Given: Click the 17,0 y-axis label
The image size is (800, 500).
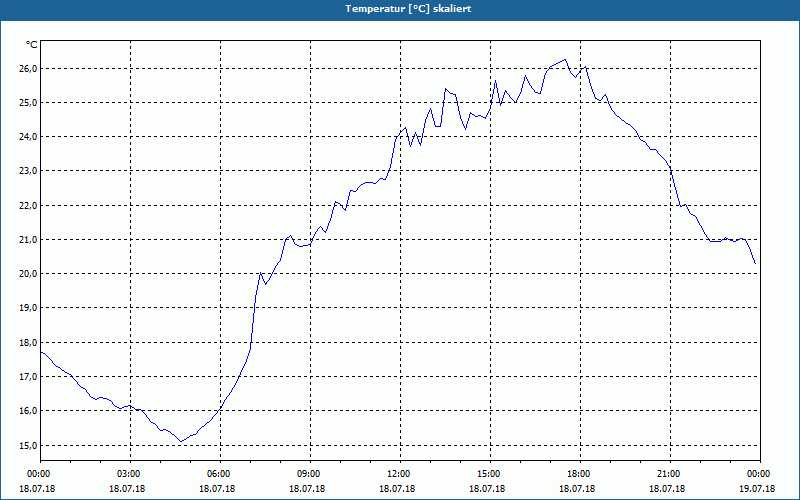Looking at the screenshot, I should pyautogui.click(x=28, y=377).
